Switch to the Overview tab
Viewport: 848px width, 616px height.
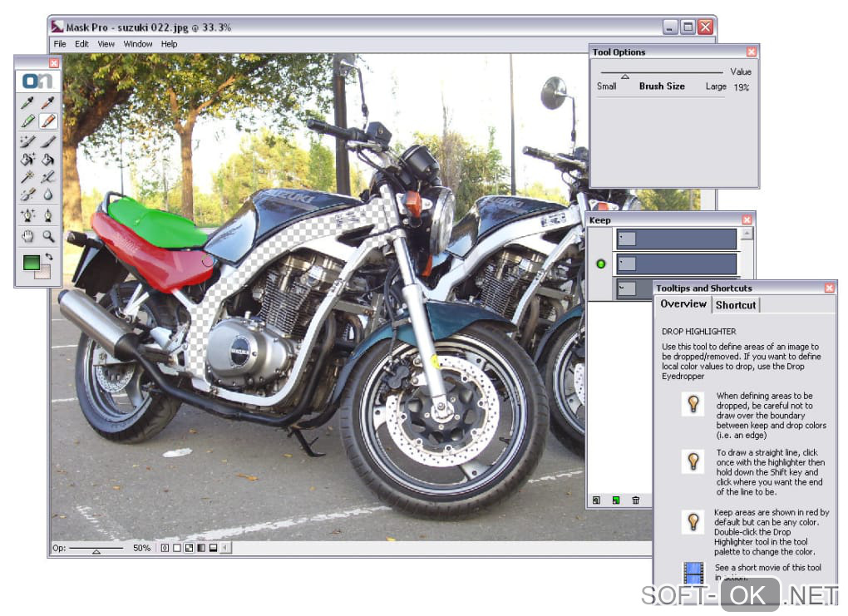[683, 304]
